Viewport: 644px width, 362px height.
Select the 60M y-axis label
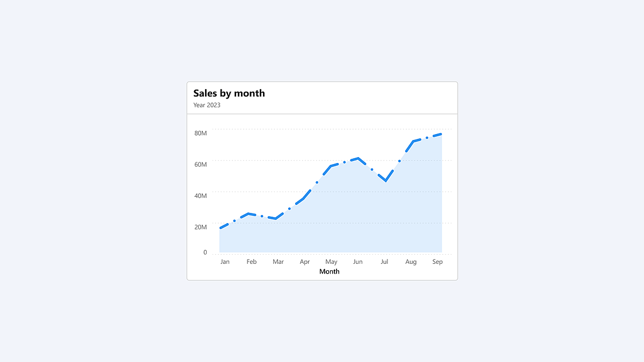point(201,164)
